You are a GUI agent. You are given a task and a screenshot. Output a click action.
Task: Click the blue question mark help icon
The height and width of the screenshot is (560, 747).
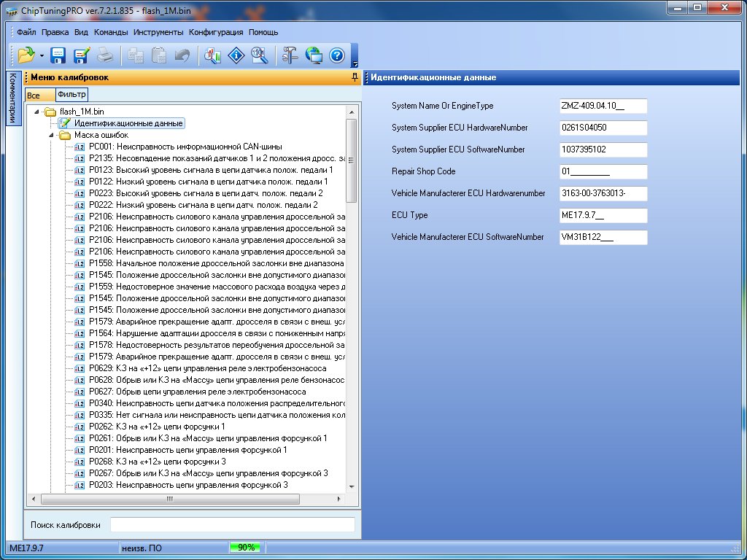pyautogui.click(x=336, y=55)
